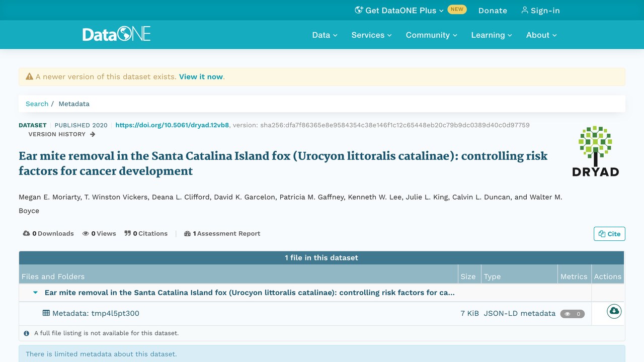This screenshot has height=362, width=644.
Task: Click the Sign-in user icon
Action: click(525, 10)
